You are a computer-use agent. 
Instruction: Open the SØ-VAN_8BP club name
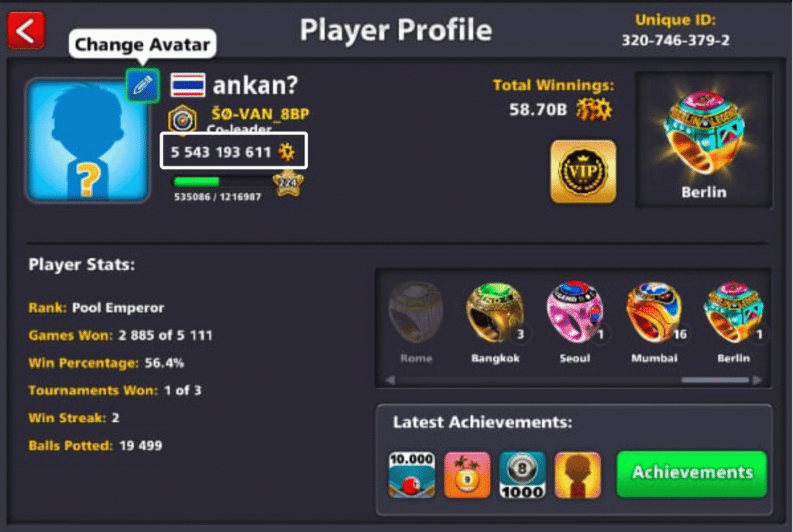click(260, 114)
